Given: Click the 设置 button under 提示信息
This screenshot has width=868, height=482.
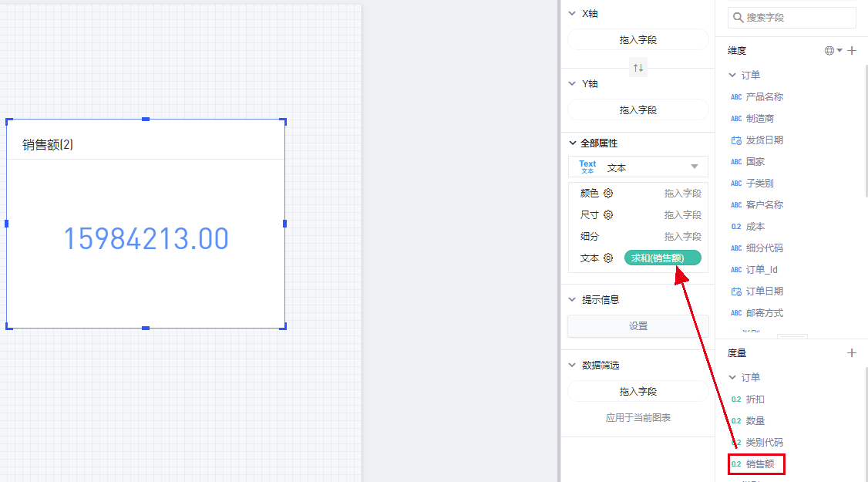Looking at the screenshot, I should click(x=638, y=326).
